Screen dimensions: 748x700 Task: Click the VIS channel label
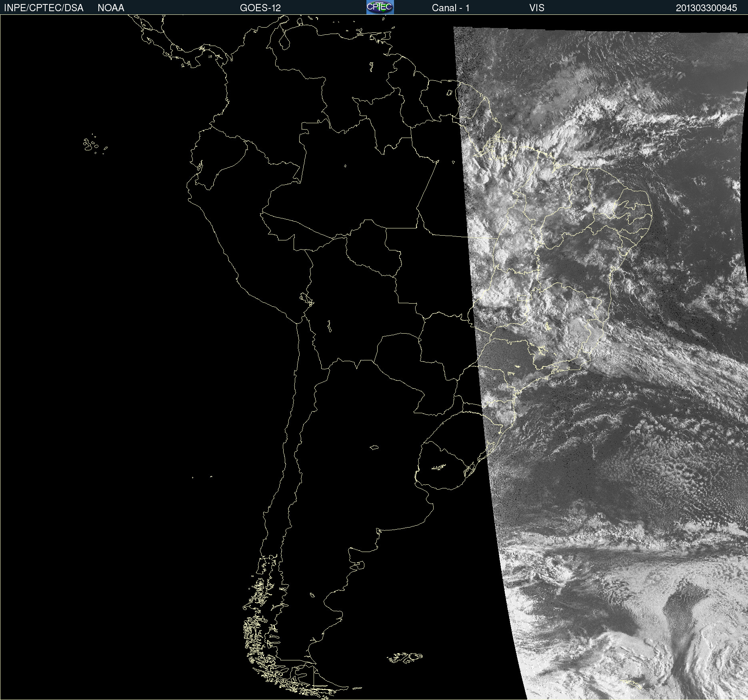537,8
